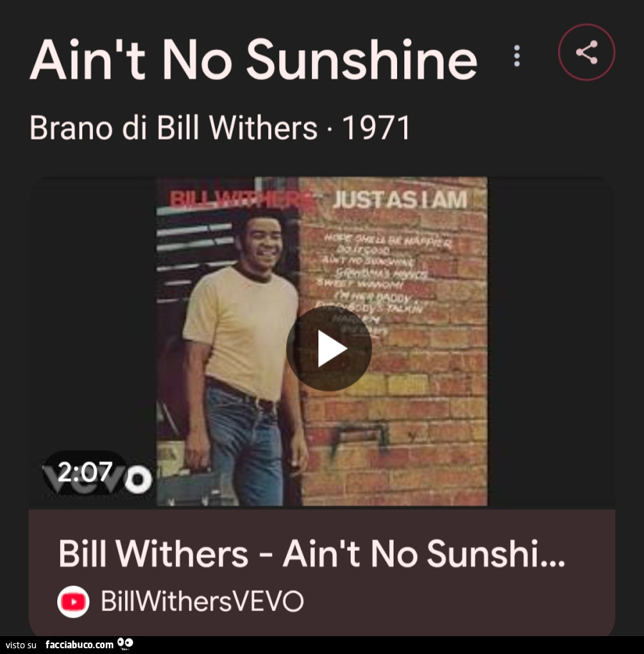Click the visto su label
The image size is (644, 654).
[x=21, y=645]
